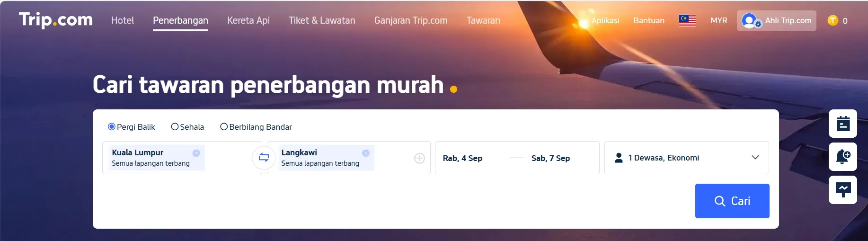This screenshot has width=868, height=241.
Task: Click the blue Cari search button
Action: coord(732,201)
